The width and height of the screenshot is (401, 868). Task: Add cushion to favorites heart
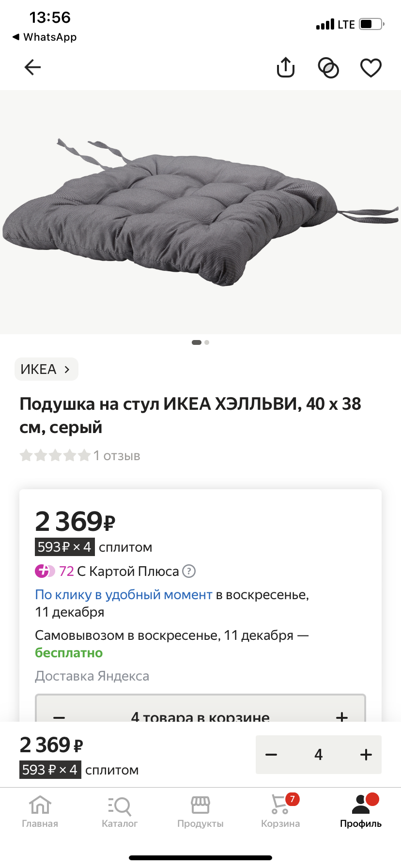(x=371, y=68)
